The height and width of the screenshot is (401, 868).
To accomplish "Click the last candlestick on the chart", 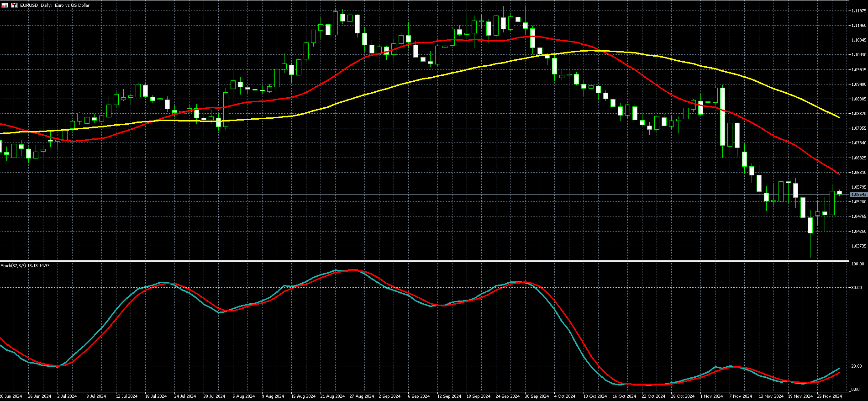I will (x=839, y=193).
